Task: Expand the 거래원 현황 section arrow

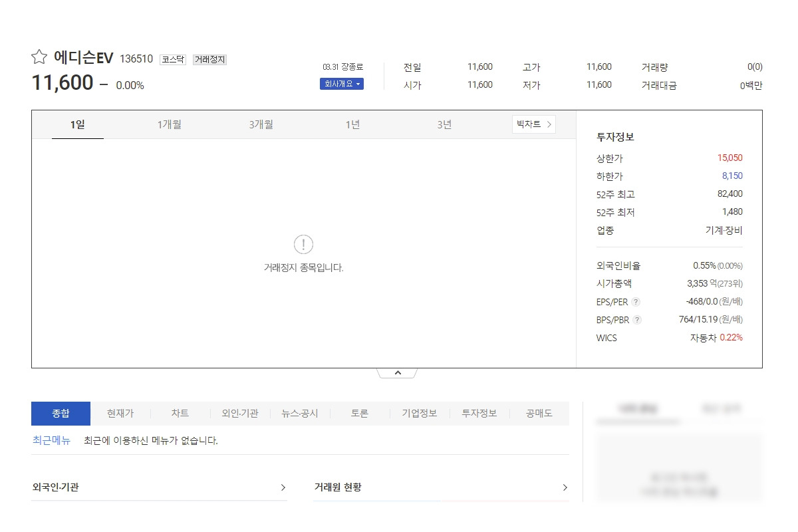Action: (565, 487)
